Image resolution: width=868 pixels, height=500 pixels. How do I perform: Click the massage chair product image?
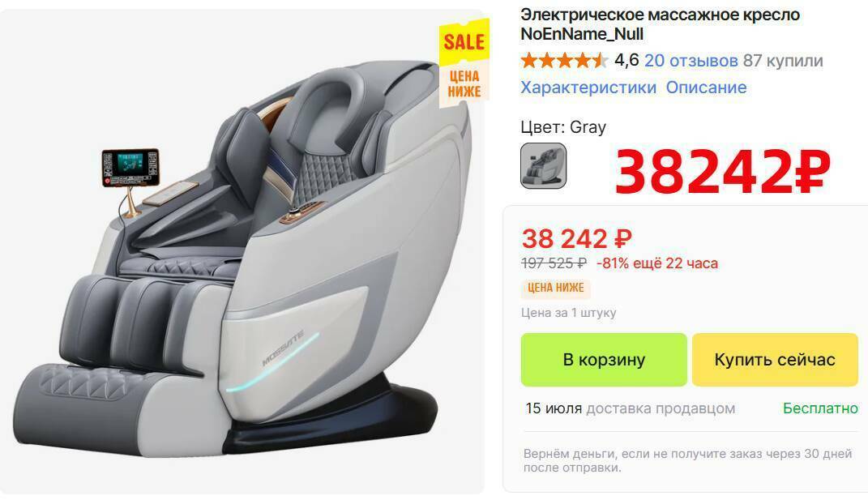coord(242,252)
